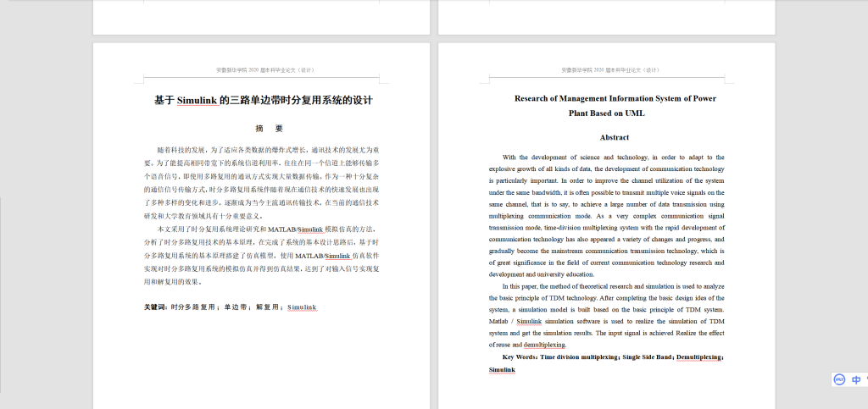Click the title line Plant Based on UML
Viewport: 868px width, 409px height.
click(607, 113)
